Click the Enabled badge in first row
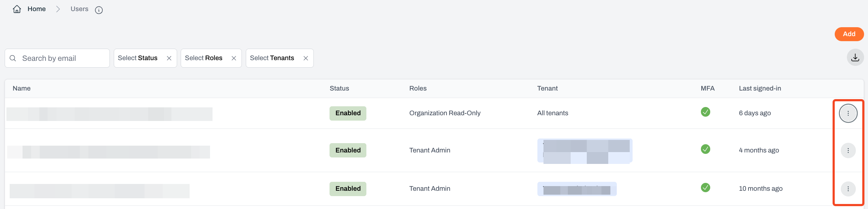 [x=348, y=113]
